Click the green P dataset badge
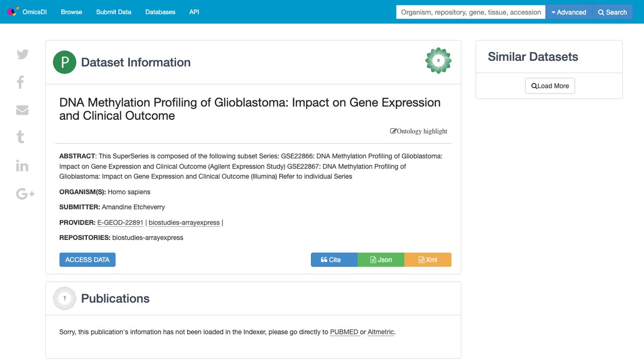The image size is (644, 362). point(64,62)
